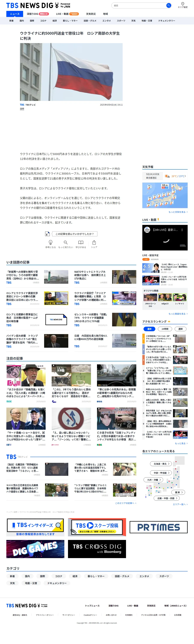
Task: Click the article survey document icon
Action: 47,234
